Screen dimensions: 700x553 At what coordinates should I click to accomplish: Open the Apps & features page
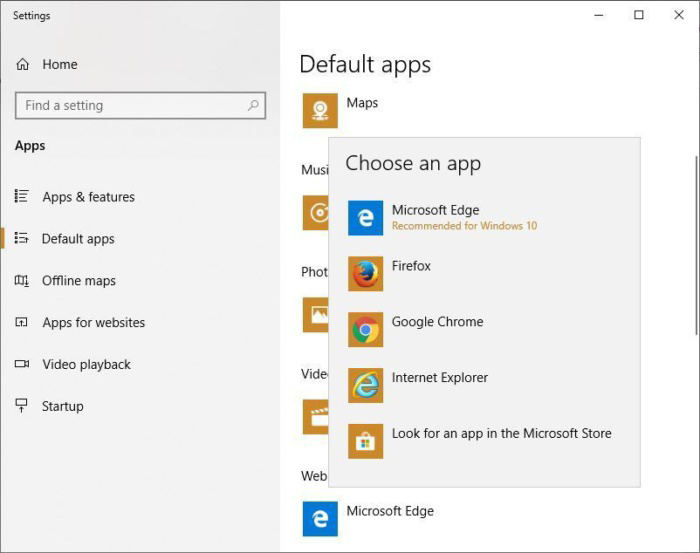pos(88,197)
